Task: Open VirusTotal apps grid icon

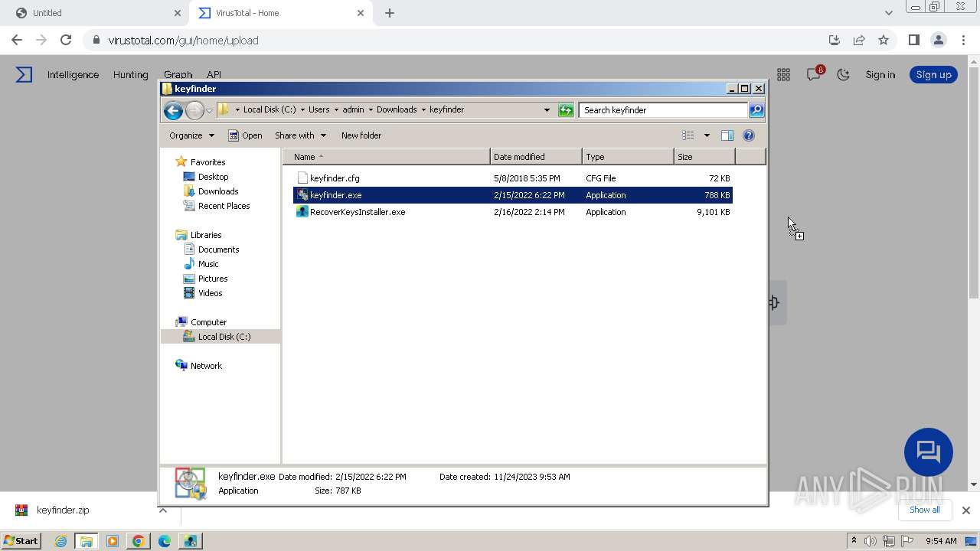Action: tap(783, 75)
